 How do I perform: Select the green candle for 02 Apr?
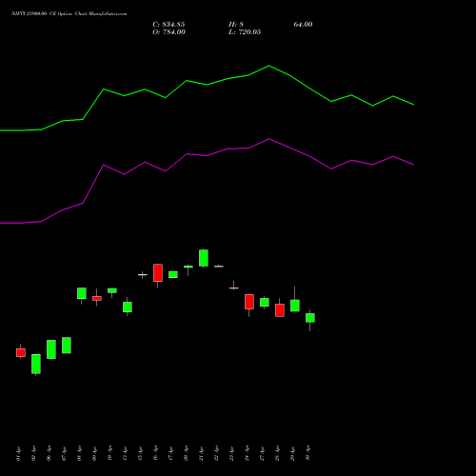(x=36, y=364)
